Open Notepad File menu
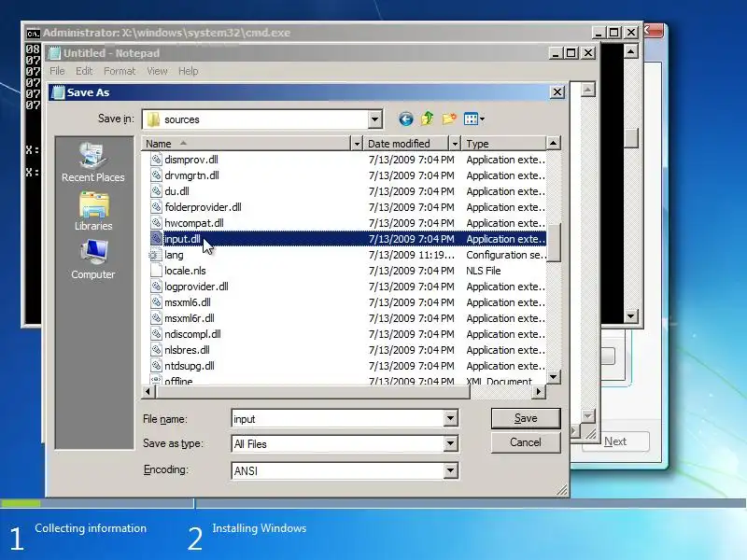Image resolution: width=747 pixels, height=560 pixels. [x=57, y=71]
